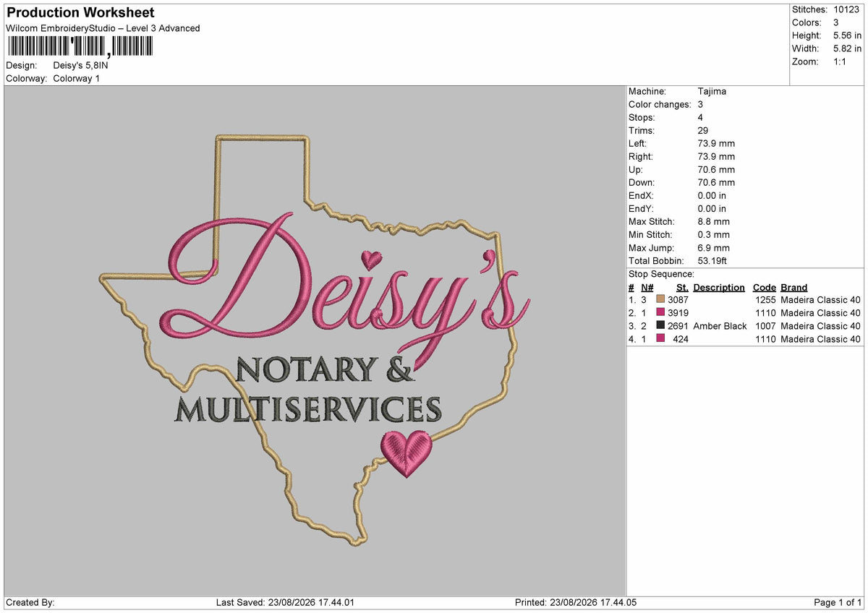Click the 'Last Saved' timestamp in footer
The image size is (868, 613).
pos(285,602)
